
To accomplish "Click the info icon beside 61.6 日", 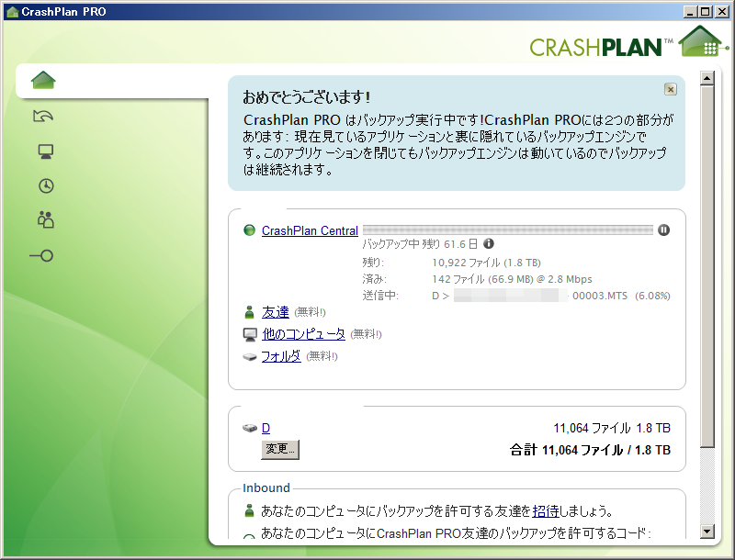I will pyautogui.click(x=489, y=243).
